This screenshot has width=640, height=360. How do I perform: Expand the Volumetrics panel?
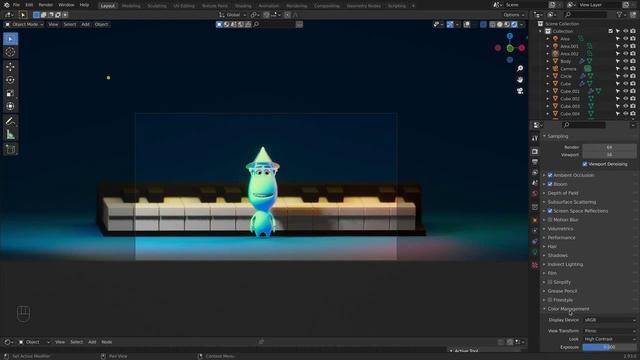[x=560, y=229]
